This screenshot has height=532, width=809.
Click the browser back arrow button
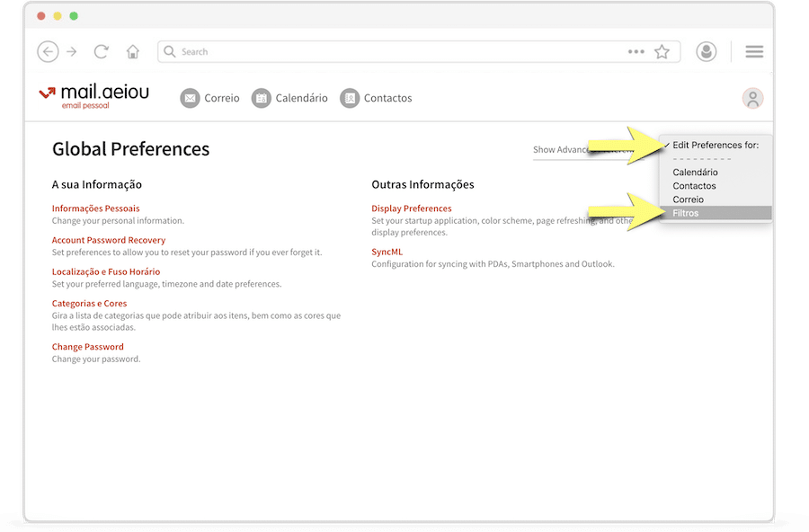tap(48, 52)
